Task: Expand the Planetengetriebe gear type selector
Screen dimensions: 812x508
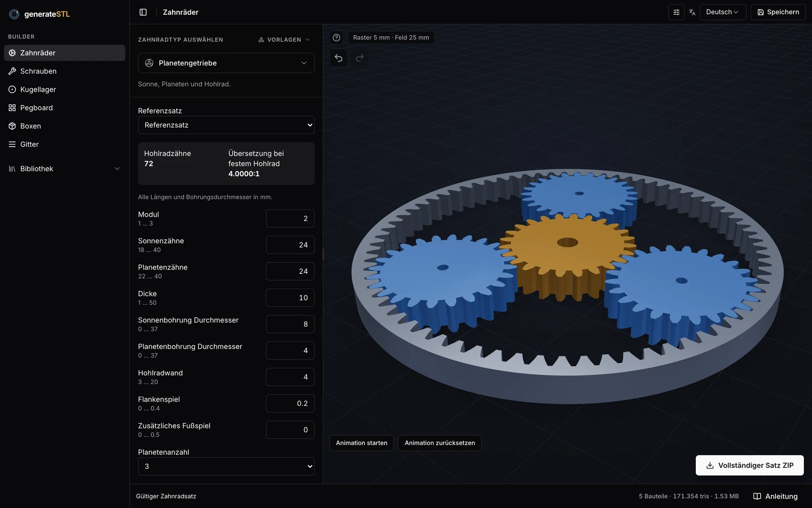Action: (x=226, y=63)
